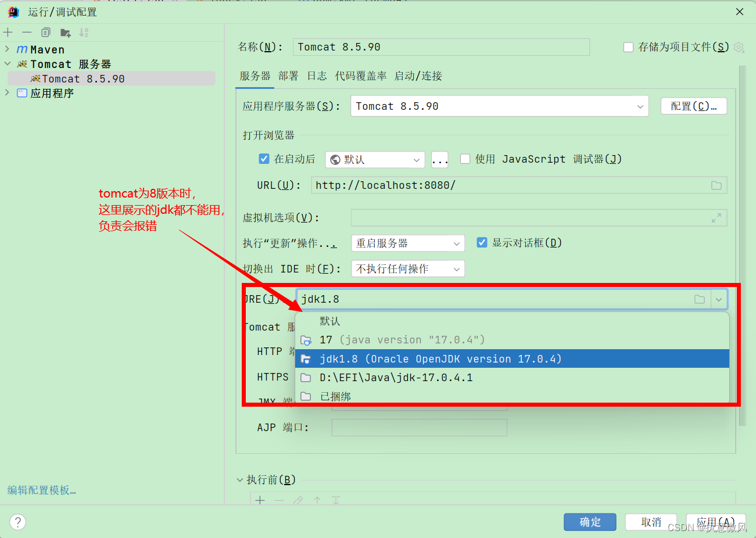Remove the selected configuration using the minus icon
The image size is (756, 538).
tap(27, 32)
